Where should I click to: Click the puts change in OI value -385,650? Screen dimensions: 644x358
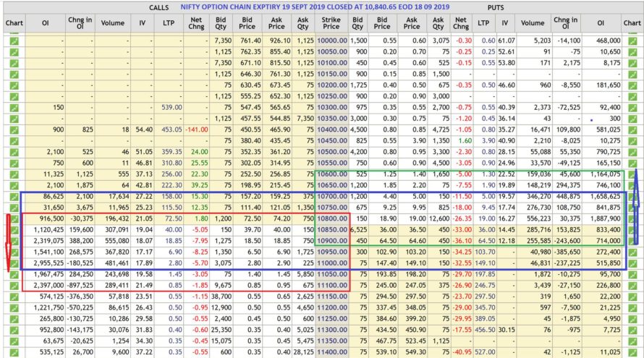pyautogui.click(x=567, y=252)
